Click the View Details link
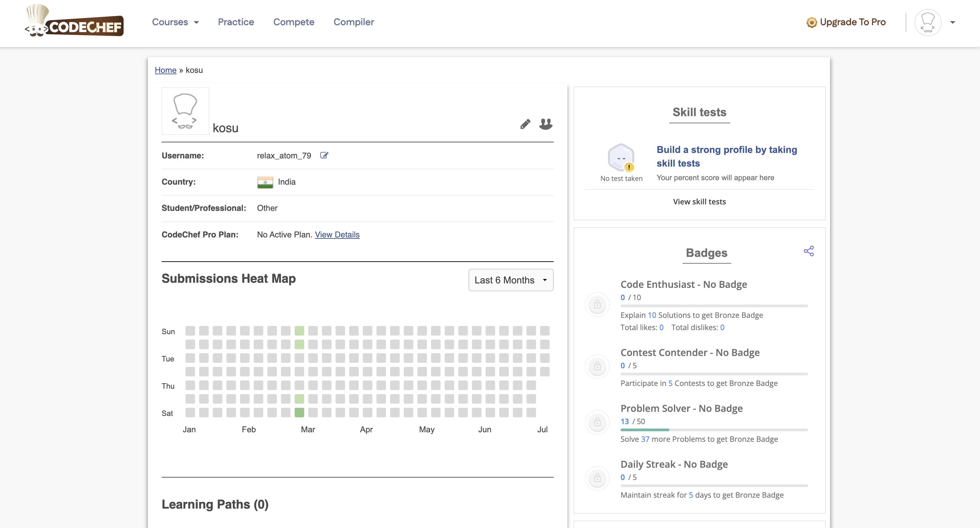 tap(337, 235)
